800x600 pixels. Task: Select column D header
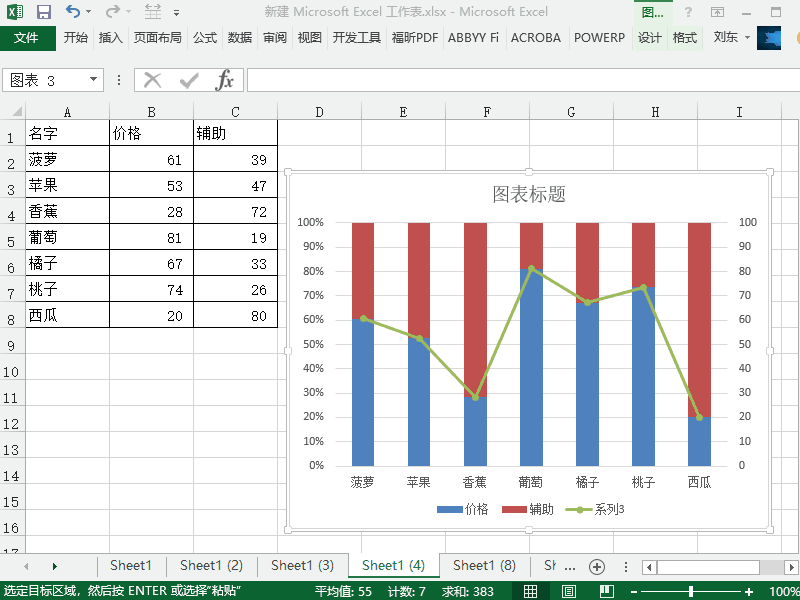click(319, 112)
